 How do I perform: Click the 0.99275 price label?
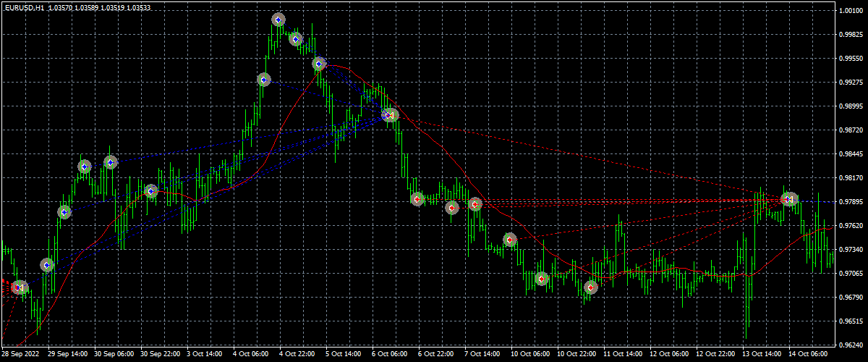[x=850, y=83]
